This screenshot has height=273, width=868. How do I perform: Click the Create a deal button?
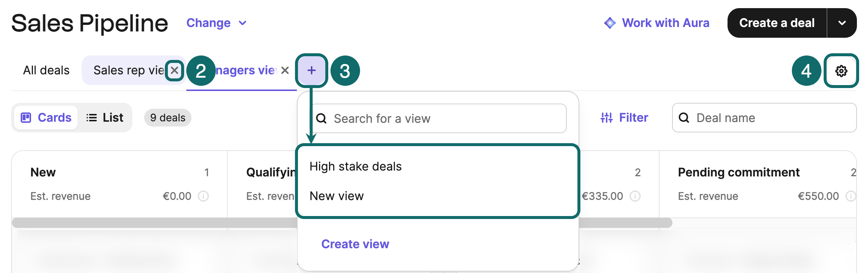776,23
